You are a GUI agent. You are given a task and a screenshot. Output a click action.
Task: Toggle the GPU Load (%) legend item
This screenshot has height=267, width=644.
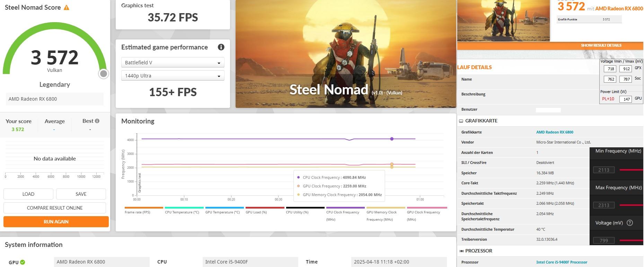pyautogui.click(x=265, y=210)
